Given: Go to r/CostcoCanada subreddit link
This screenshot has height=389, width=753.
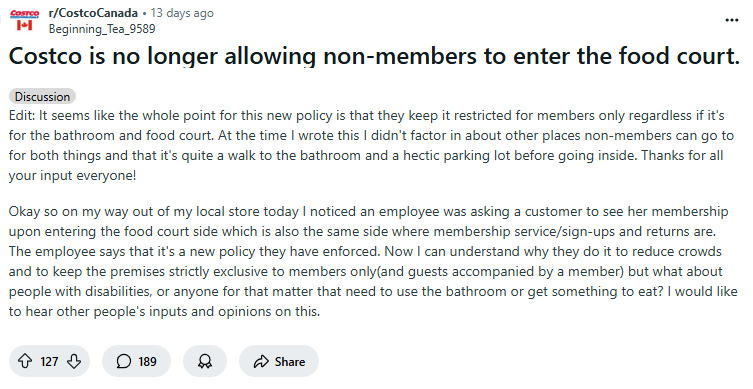Looking at the screenshot, I should tap(93, 13).
